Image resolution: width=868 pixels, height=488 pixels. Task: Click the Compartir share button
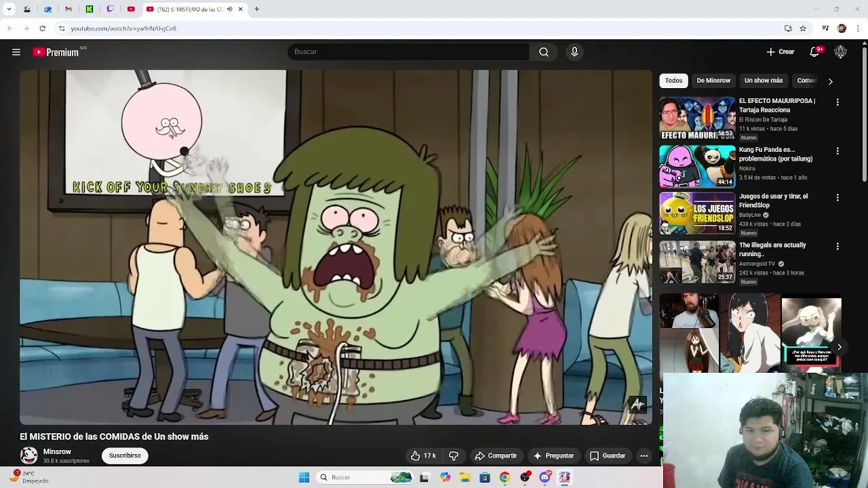pyautogui.click(x=496, y=455)
